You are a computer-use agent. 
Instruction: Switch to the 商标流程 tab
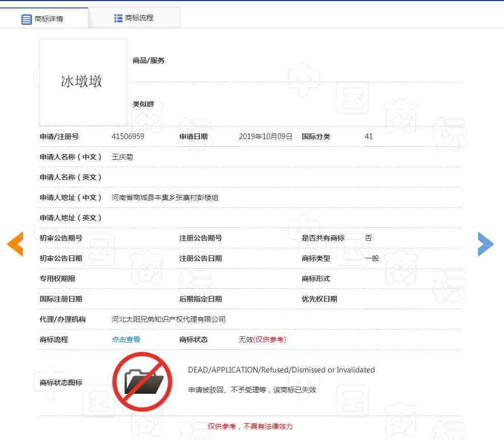pyautogui.click(x=134, y=18)
